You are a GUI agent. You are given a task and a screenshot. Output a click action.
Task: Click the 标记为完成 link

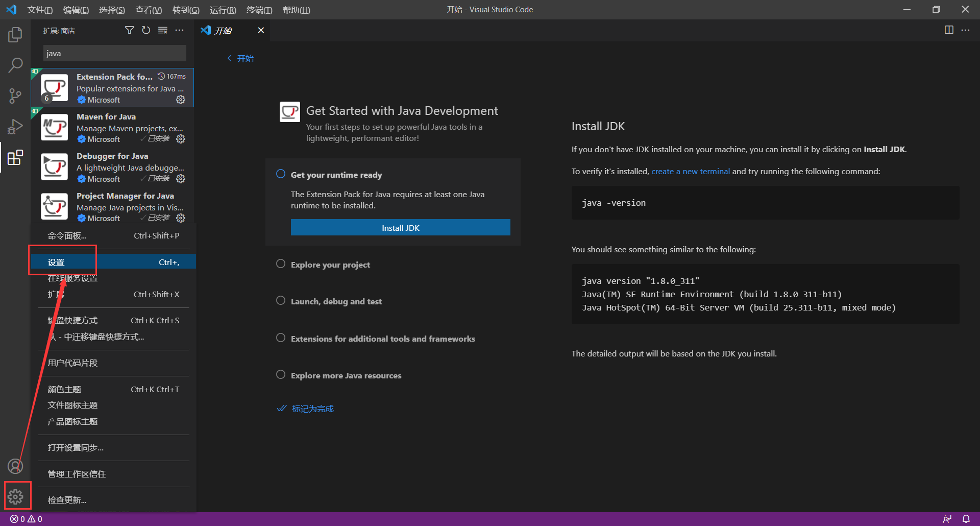coord(305,409)
